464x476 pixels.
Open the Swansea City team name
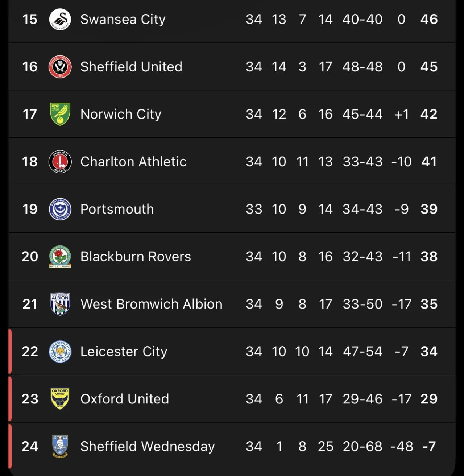123,19
